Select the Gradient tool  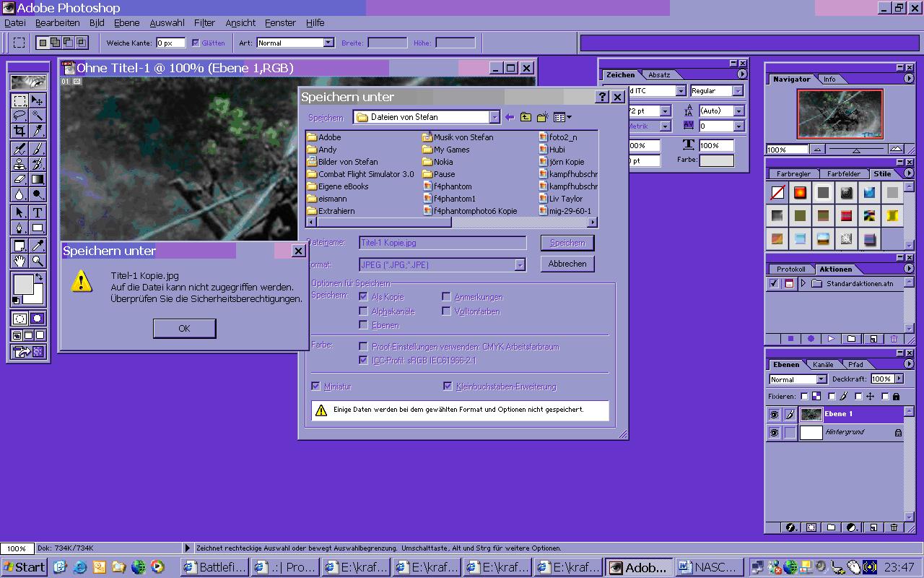tap(38, 179)
